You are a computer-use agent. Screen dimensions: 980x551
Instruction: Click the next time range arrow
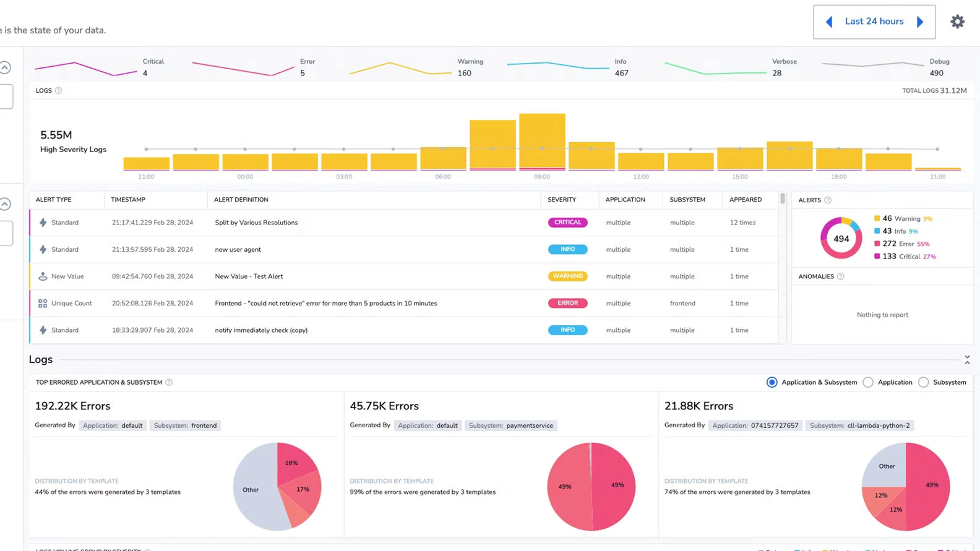920,22
